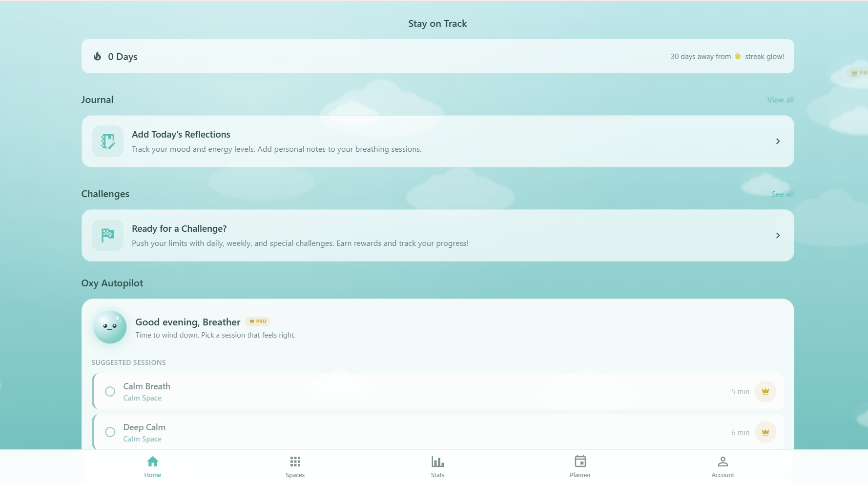Click the challenge flag icon
868x483 pixels.
click(x=107, y=235)
